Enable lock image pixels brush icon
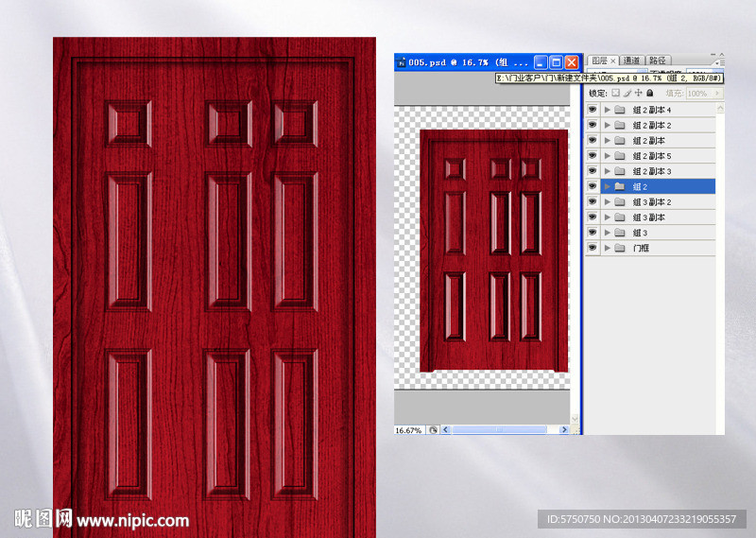 point(627,93)
